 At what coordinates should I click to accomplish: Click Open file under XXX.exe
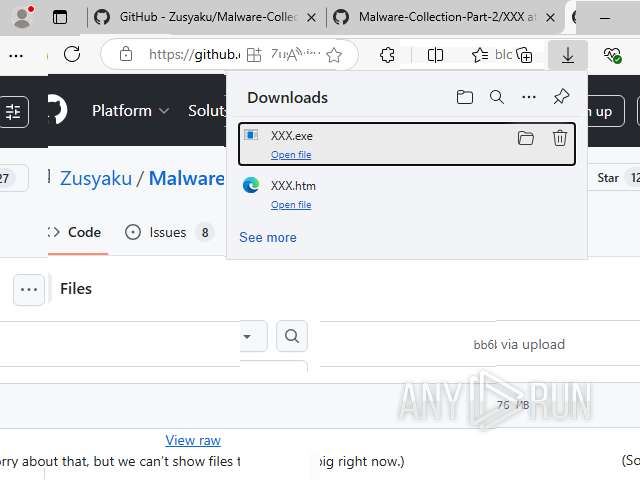[x=291, y=155]
